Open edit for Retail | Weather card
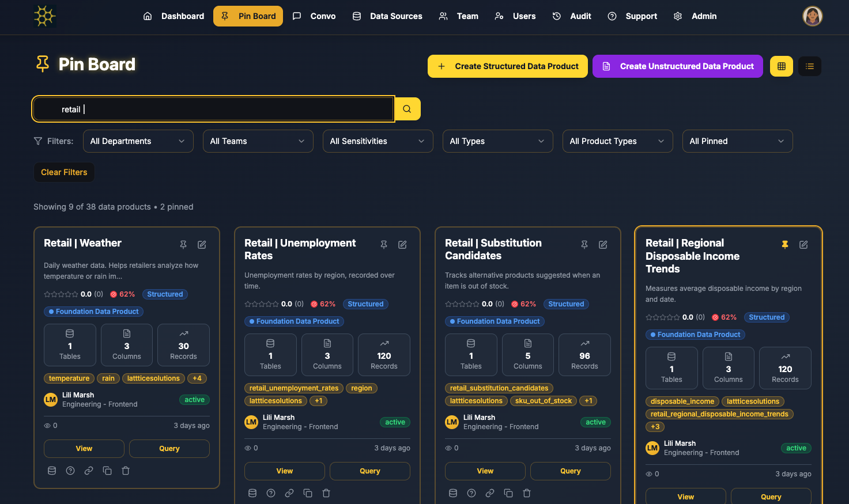 coord(202,245)
